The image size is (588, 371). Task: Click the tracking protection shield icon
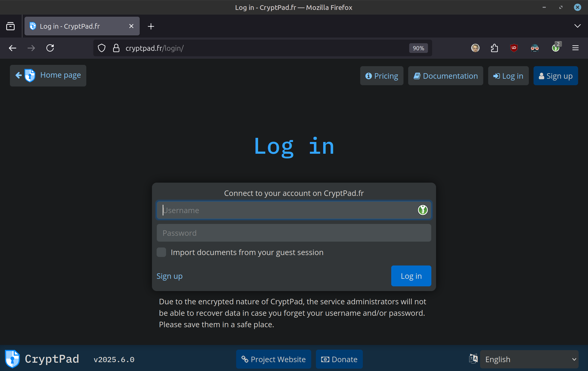click(x=102, y=48)
